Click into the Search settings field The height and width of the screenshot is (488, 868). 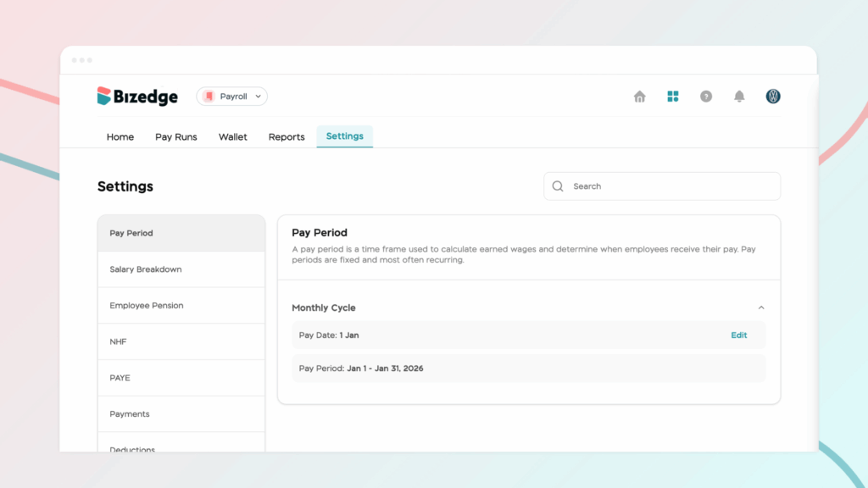[670, 186]
